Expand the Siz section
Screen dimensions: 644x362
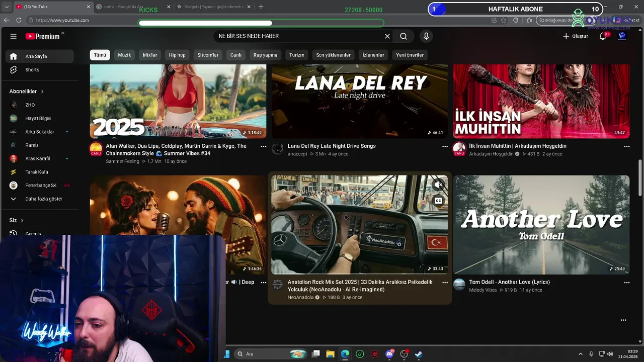(x=17, y=220)
